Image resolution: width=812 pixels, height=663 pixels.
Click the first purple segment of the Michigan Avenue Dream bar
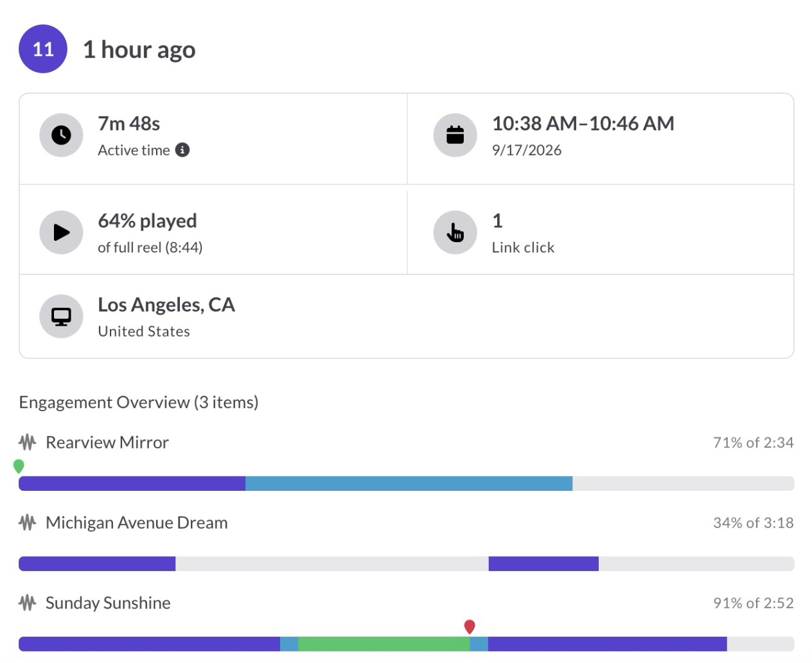coord(97,564)
